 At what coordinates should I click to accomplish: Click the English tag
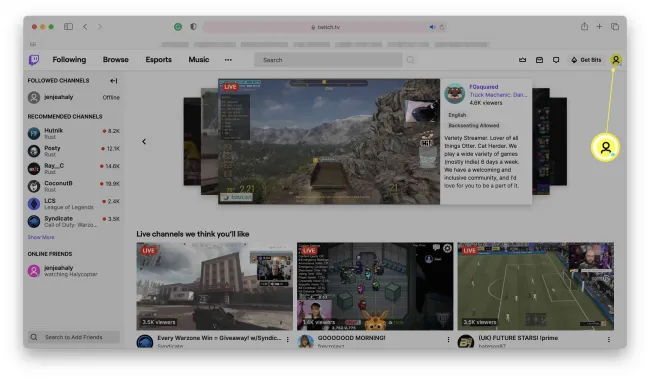pyautogui.click(x=457, y=115)
